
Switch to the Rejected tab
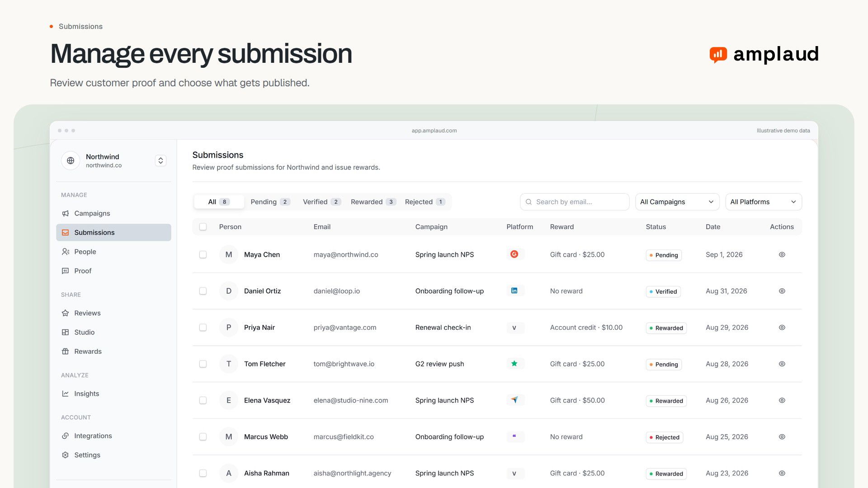(x=425, y=202)
